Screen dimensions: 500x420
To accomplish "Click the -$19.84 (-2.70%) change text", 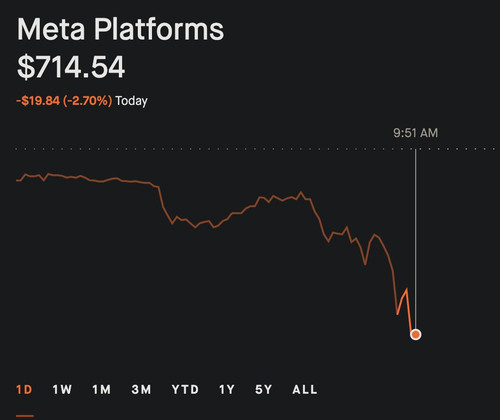I will 64,100.
